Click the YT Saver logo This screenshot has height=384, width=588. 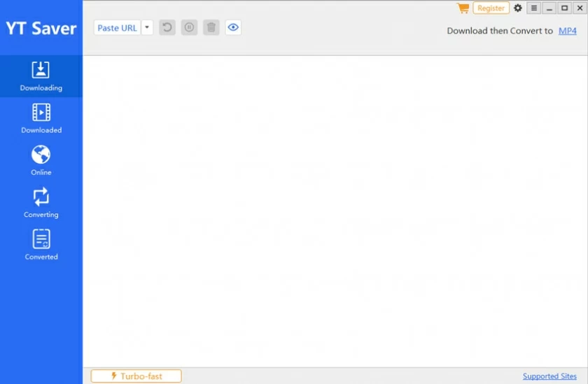pos(41,29)
